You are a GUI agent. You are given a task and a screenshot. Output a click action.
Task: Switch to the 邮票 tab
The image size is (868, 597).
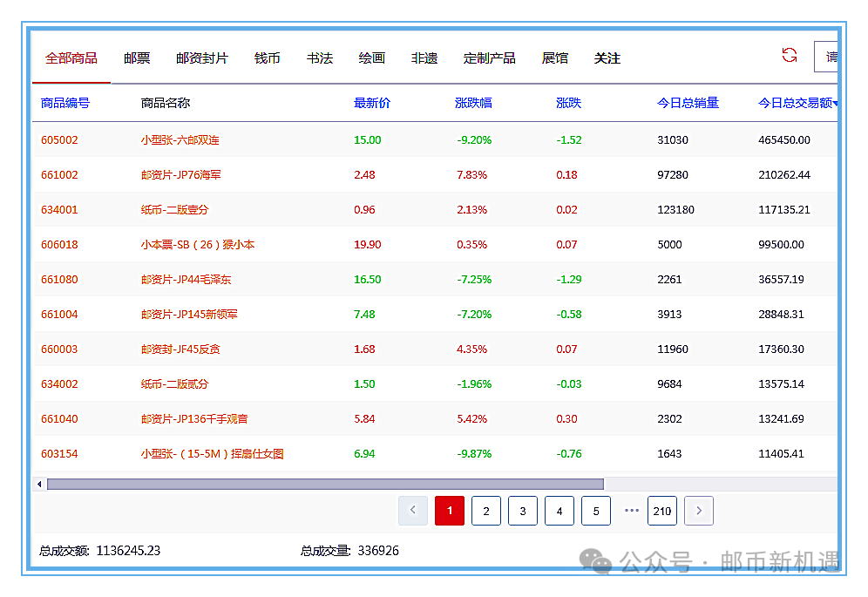tap(137, 58)
